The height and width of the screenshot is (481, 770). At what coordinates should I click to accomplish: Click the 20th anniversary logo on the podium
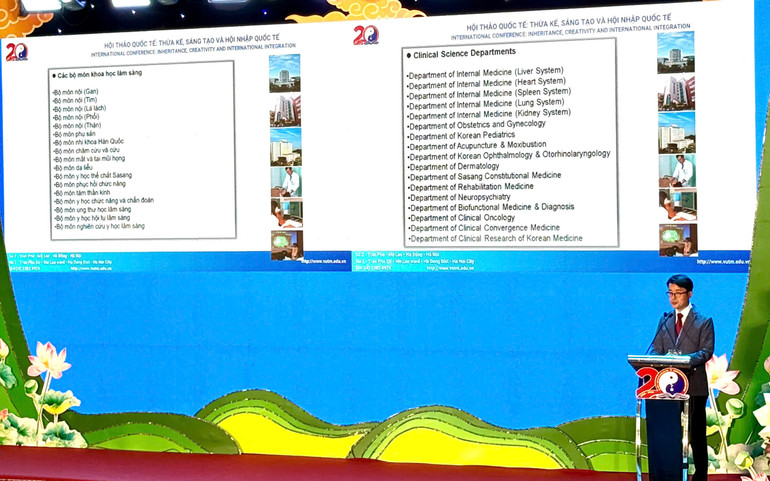tap(663, 383)
